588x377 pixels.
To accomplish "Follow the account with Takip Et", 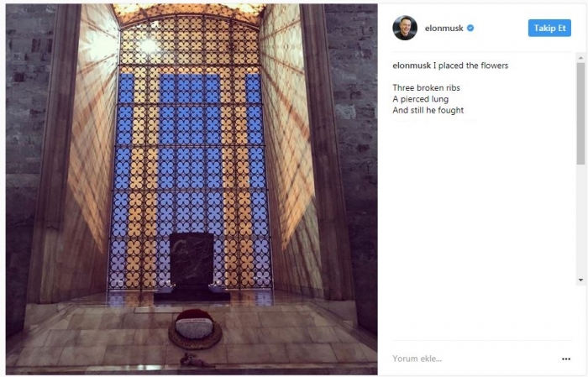I will 549,28.
